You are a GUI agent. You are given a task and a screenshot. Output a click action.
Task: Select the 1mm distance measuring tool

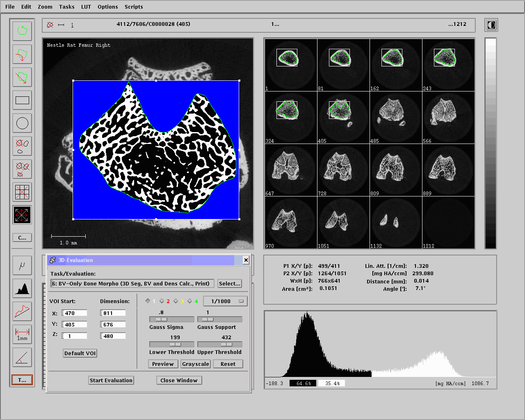click(x=22, y=334)
